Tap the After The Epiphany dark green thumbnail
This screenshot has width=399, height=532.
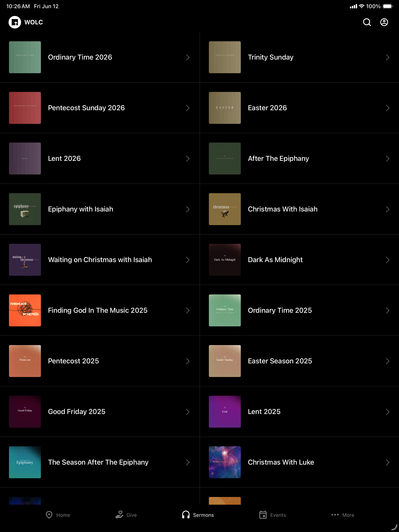coord(225,159)
